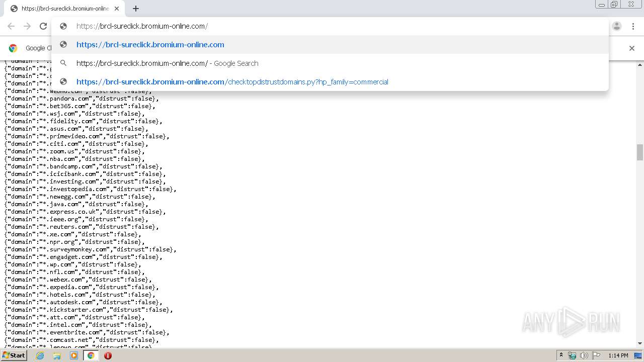Click the npr.org domain line

[x=74, y=242]
